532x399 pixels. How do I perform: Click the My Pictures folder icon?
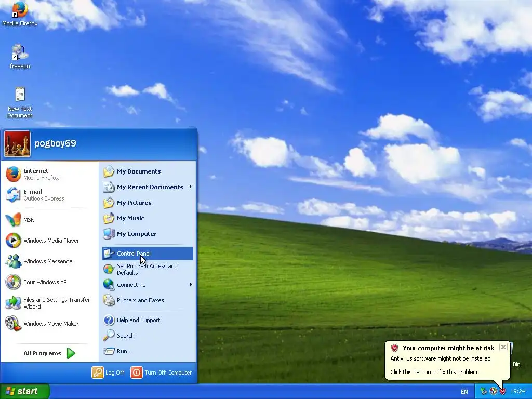tap(109, 203)
